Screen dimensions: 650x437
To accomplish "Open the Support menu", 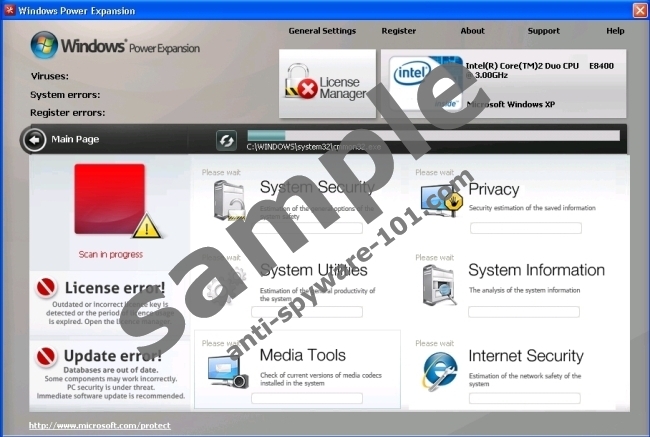I will coord(543,31).
